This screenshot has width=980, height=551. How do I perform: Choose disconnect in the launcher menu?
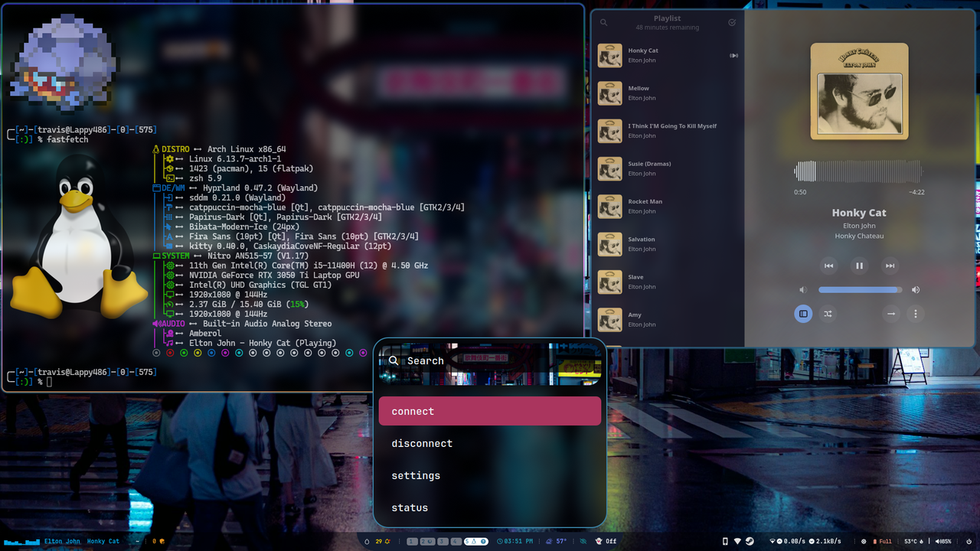(490, 443)
